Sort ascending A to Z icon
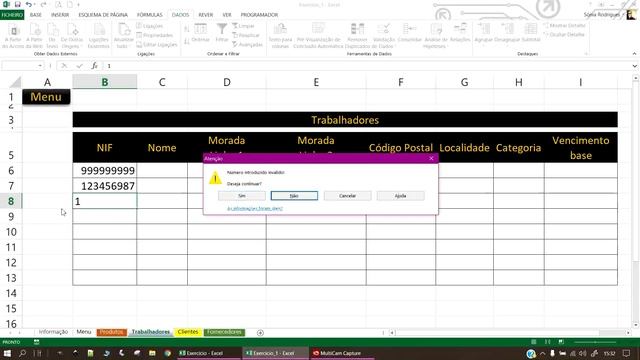Screen dimensions: 640x360 [x=187, y=29]
